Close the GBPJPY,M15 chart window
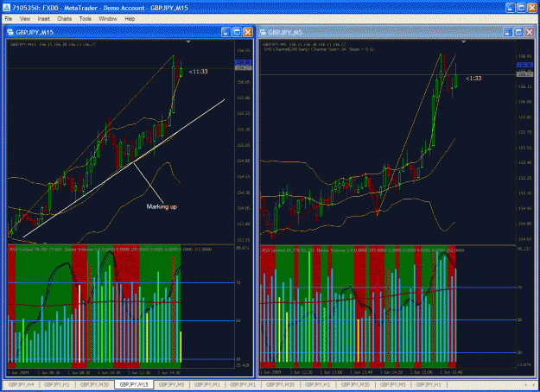The height and width of the screenshot is (392, 540). click(x=248, y=32)
